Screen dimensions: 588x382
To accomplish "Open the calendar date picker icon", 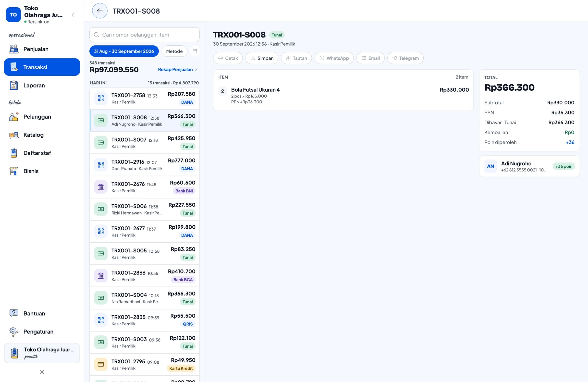I will coord(195,51).
